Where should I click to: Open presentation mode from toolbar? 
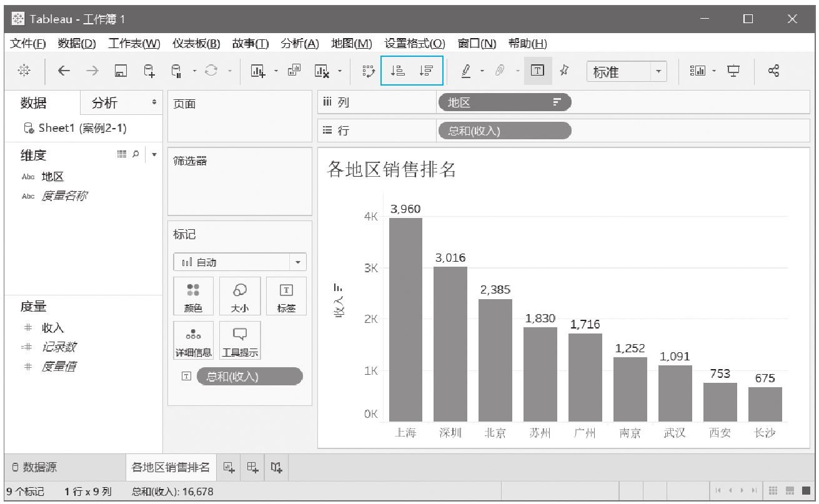(x=733, y=71)
